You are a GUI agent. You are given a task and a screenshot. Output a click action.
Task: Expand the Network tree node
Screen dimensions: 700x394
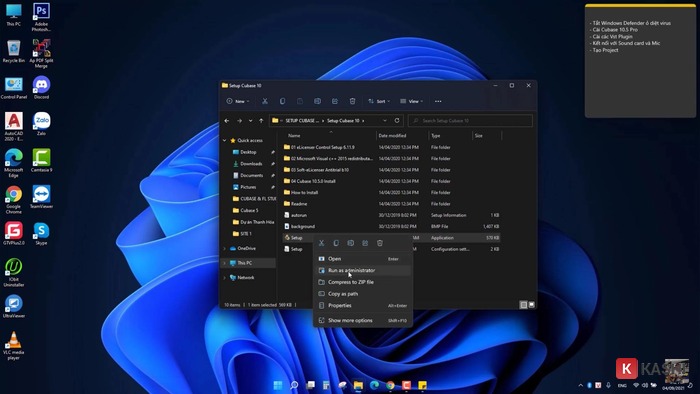pyautogui.click(x=225, y=278)
